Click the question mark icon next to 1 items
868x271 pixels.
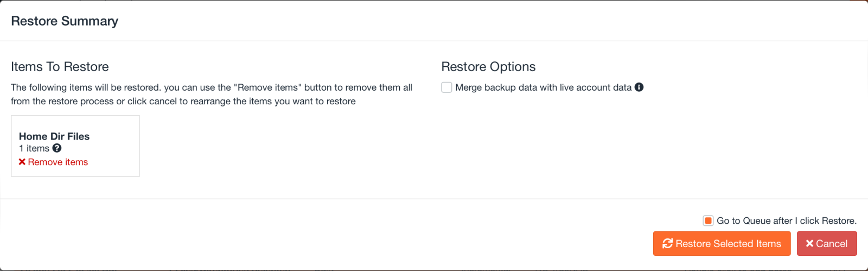pos(57,148)
